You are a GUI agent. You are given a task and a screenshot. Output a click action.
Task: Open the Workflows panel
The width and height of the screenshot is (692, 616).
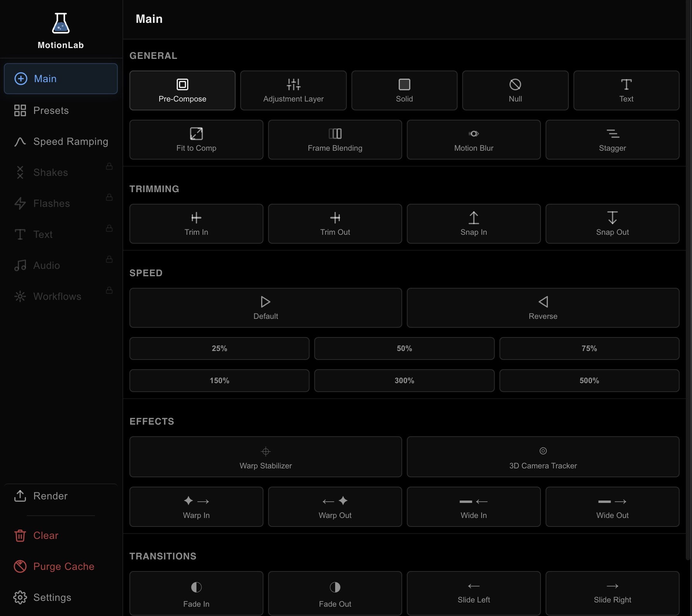57,296
